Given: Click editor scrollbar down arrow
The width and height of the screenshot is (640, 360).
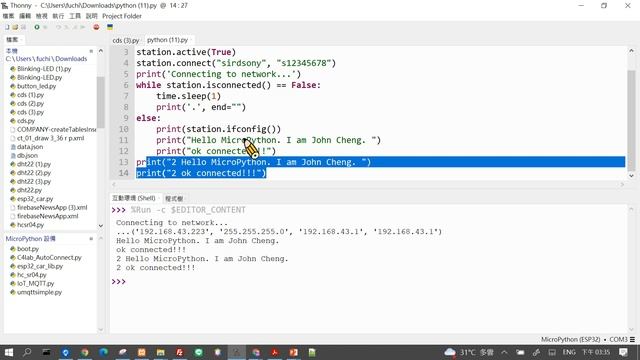Looking at the screenshot, I should [x=631, y=176].
